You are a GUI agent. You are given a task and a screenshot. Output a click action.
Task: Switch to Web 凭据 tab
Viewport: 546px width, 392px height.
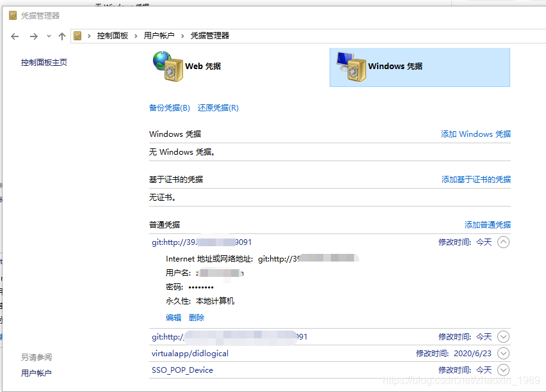[x=203, y=66]
